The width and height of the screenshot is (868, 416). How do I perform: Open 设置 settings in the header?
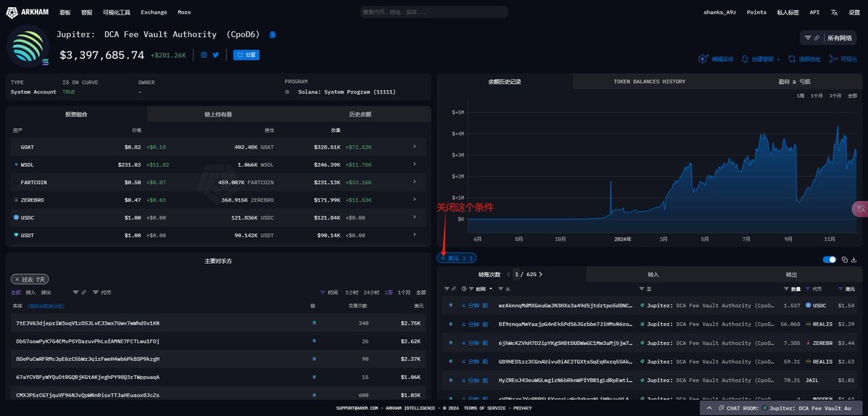pyautogui.click(x=854, y=12)
